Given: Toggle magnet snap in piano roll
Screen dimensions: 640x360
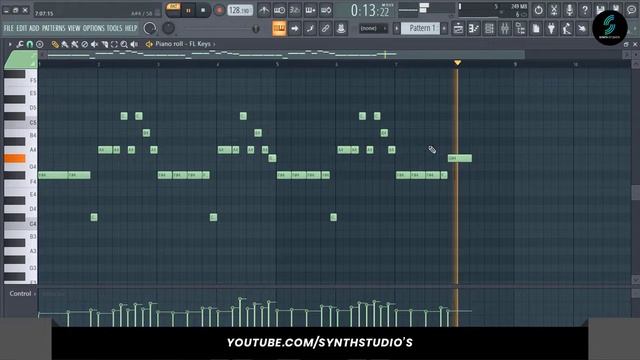Looking at the screenshot, I should coord(30,44).
